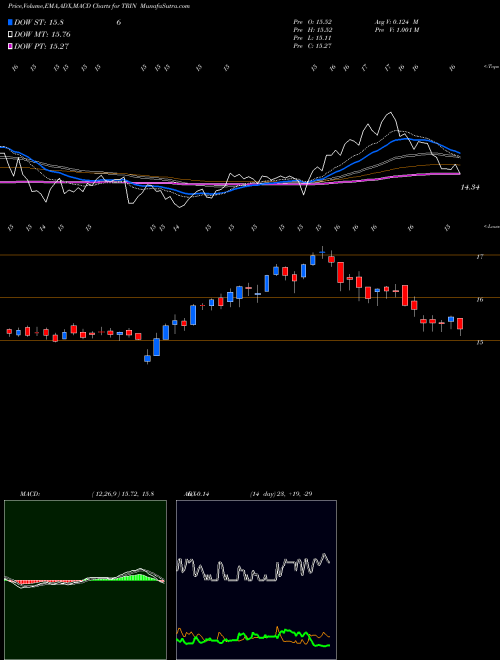Screen dimensions: 500x660
Task: Click the 'Avg V: 0.124 M' volume text
Action: pyautogui.click(x=396, y=22)
